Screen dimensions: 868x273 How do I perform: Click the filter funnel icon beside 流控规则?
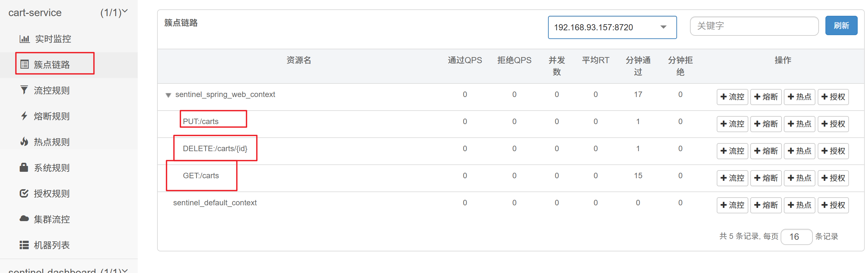coord(24,90)
